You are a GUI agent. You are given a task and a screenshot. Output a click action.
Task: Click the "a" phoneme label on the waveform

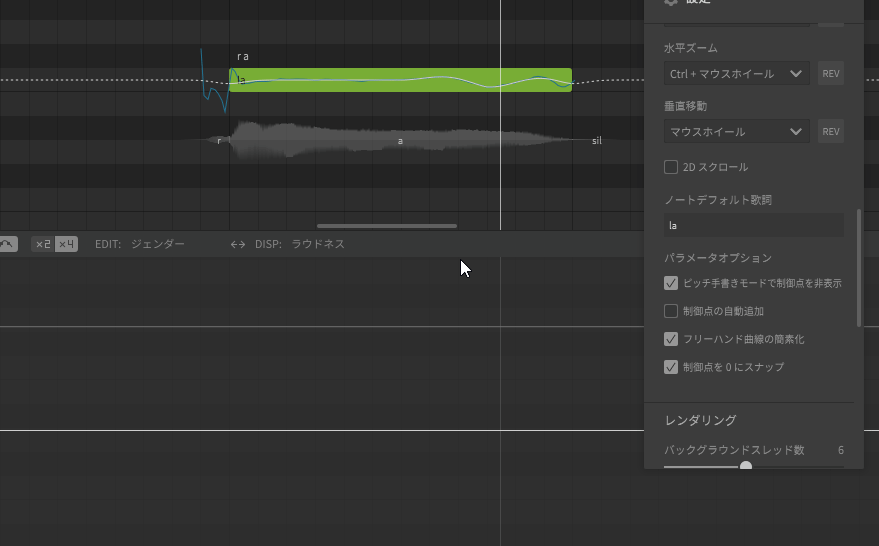tap(400, 141)
